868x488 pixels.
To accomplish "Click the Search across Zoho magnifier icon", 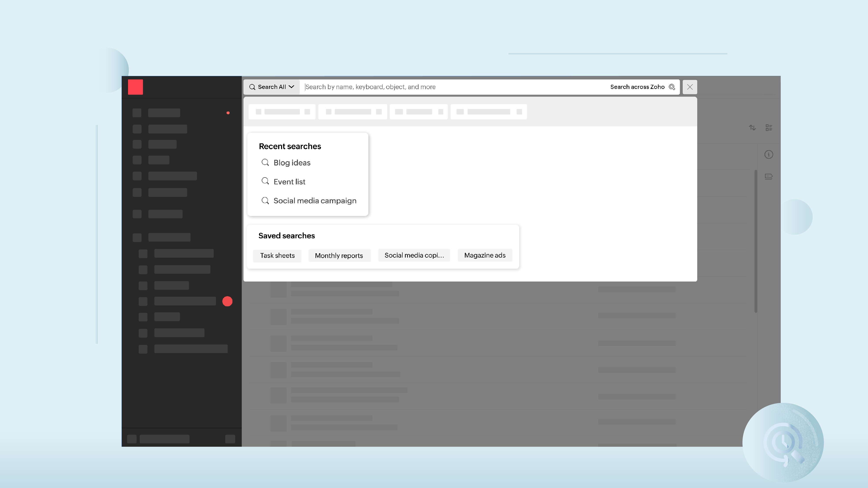I will click(672, 87).
